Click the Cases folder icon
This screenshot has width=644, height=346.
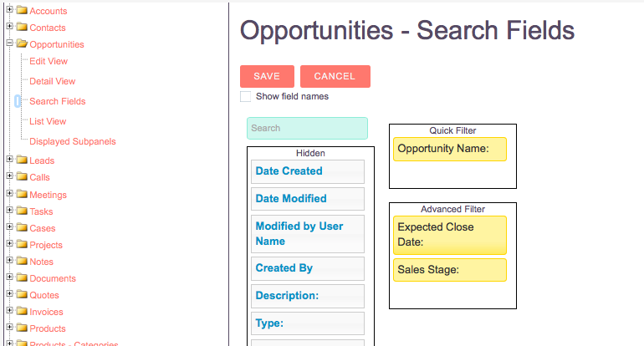(22, 227)
